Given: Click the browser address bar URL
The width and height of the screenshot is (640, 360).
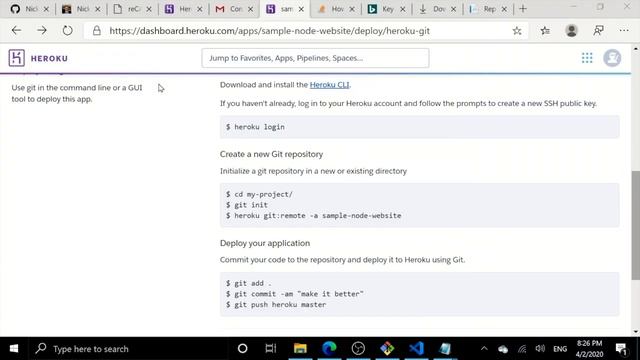Looking at the screenshot, I should (x=269, y=31).
